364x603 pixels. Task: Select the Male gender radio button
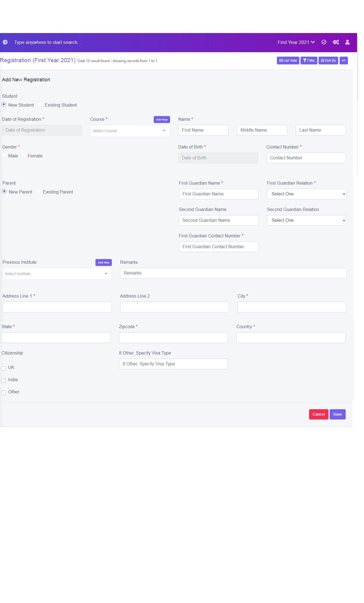[x=4, y=155]
